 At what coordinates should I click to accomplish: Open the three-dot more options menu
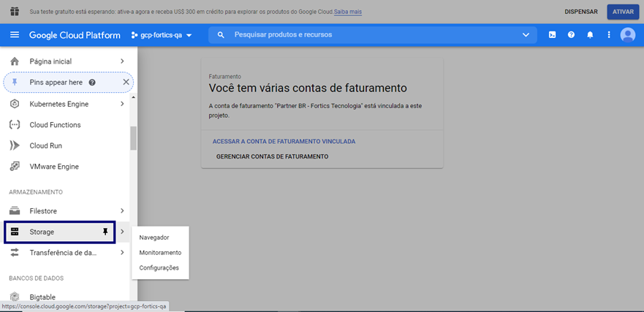click(x=609, y=35)
